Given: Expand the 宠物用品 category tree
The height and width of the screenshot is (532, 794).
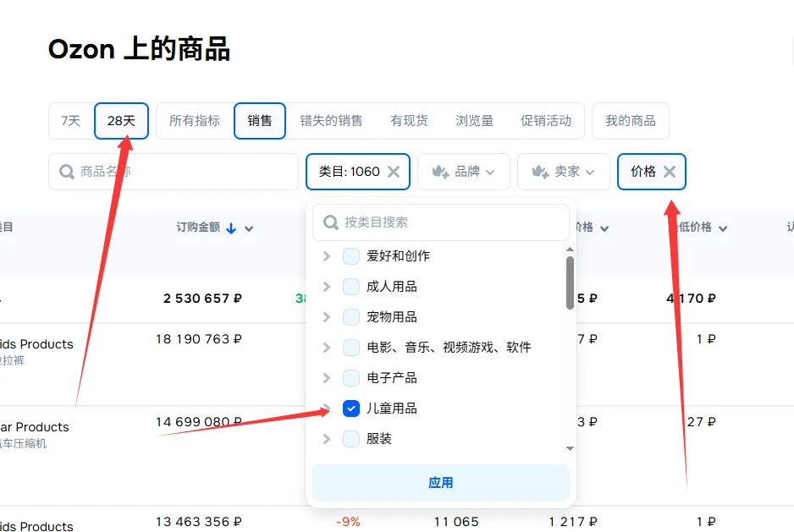Looking at the screenshot, I should (327, 317).
